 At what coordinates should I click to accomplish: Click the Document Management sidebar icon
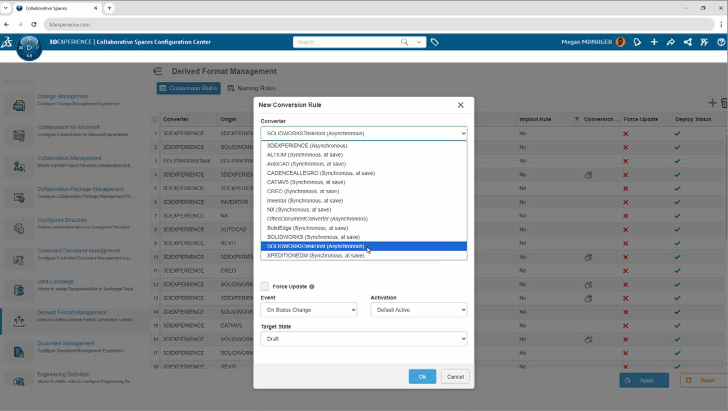19,352
